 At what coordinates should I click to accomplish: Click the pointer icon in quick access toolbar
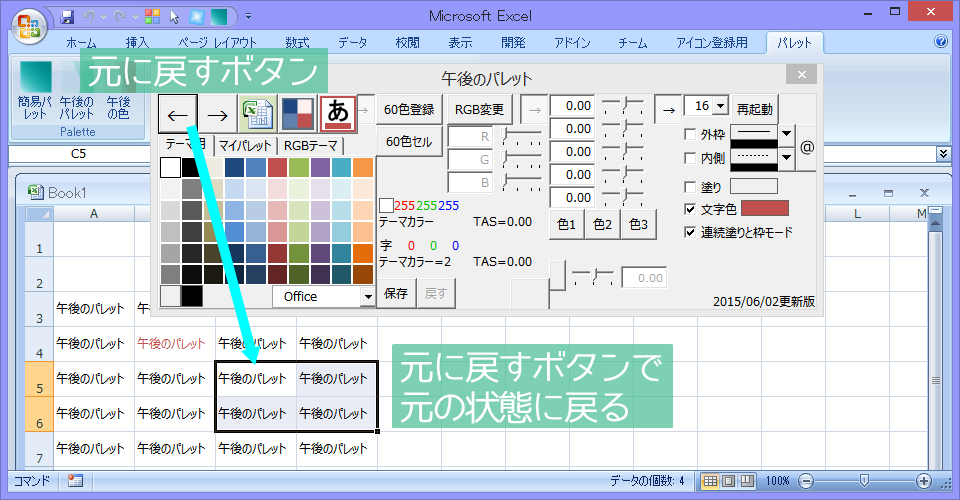pos(175,17)
